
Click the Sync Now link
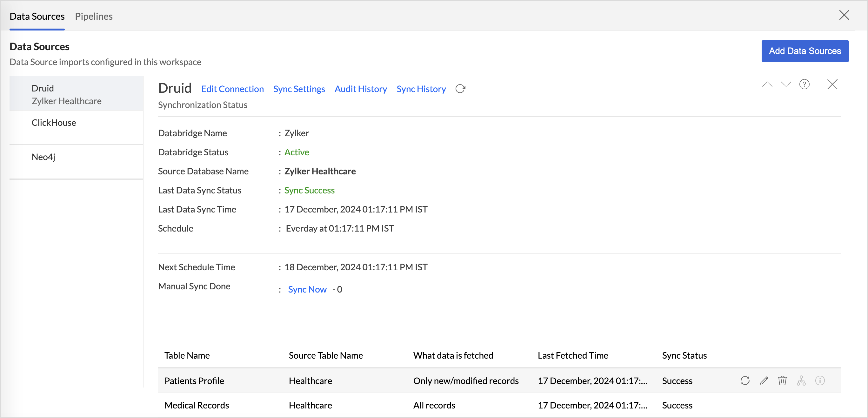click(307, 289)
